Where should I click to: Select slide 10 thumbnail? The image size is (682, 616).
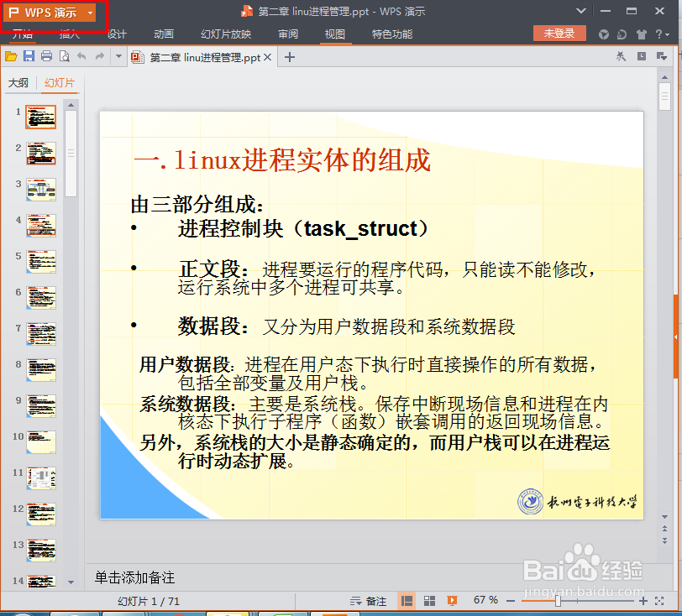pos(41,442)
